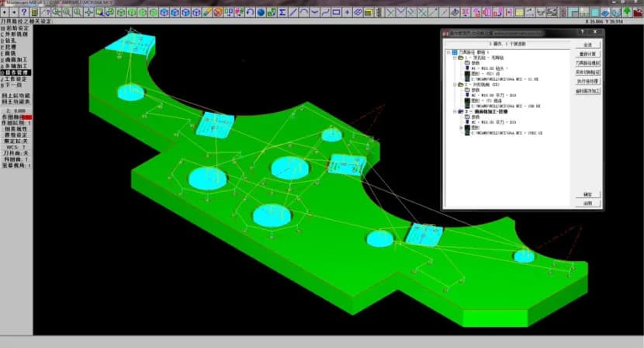Expand the geometry node under operation 3
644x348 pixels.
pyautogui.click(x=461, y=127)
